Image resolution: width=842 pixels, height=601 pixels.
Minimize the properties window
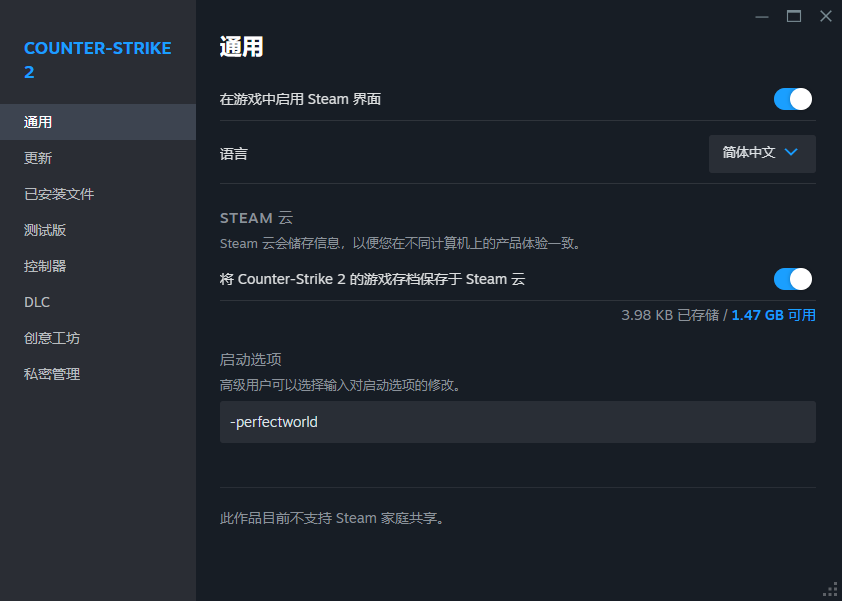click(761, 17)
